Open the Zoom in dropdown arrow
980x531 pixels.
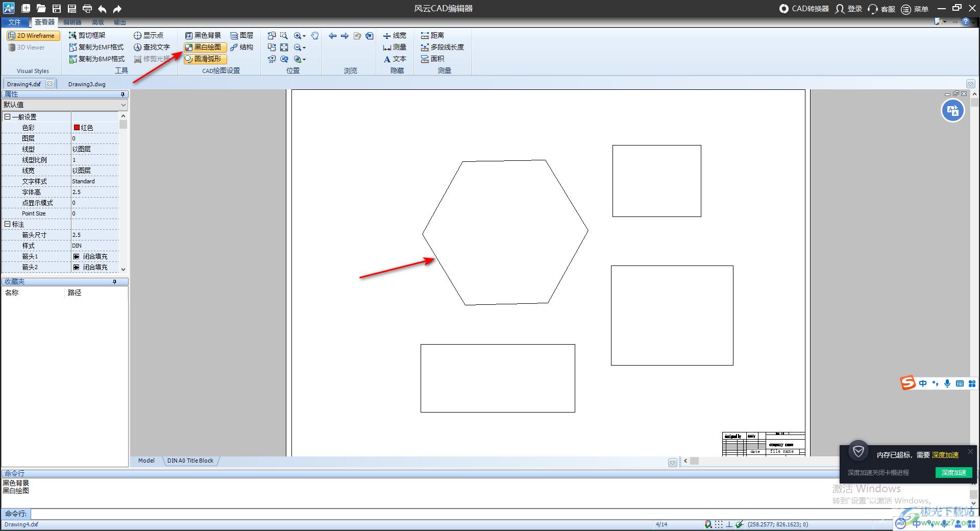pos(304,36)
